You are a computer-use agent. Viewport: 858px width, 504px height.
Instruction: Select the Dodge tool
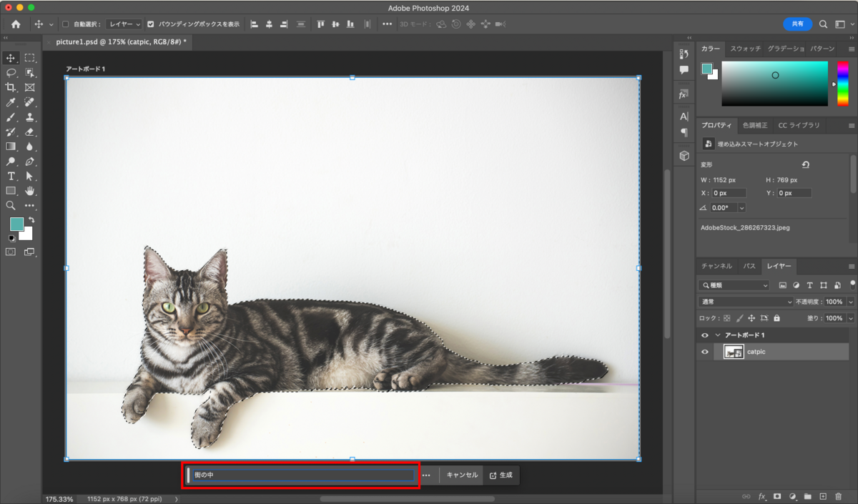(x=11, y=162)
